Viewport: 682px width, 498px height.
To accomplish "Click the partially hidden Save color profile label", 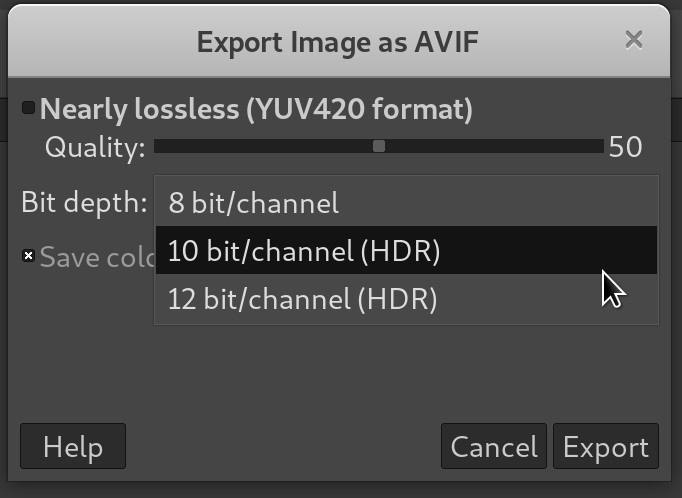I will click(97, 257).
